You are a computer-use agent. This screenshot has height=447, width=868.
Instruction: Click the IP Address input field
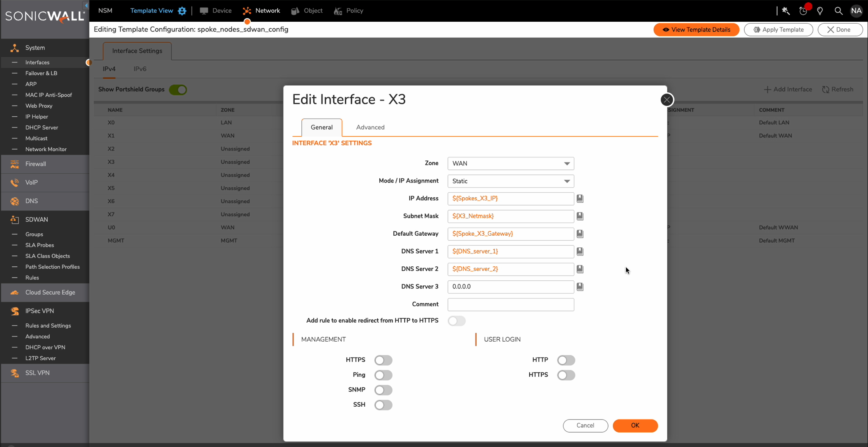(510, 198)
